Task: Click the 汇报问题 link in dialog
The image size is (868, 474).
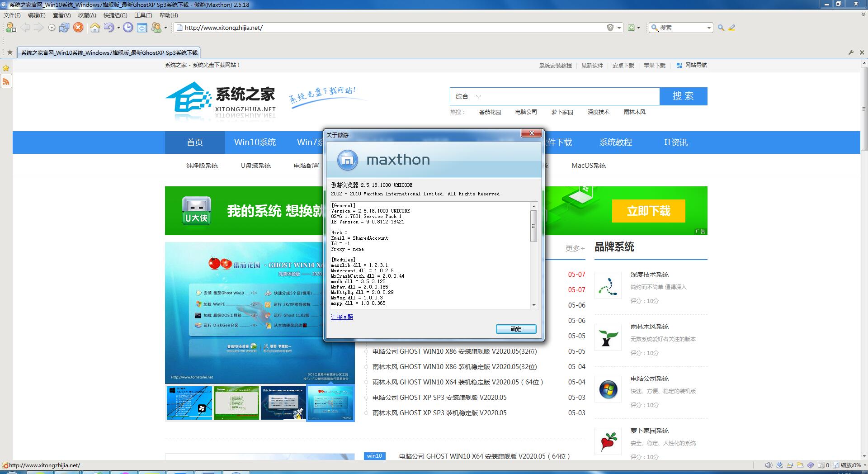Action: (x=342, y=317)
